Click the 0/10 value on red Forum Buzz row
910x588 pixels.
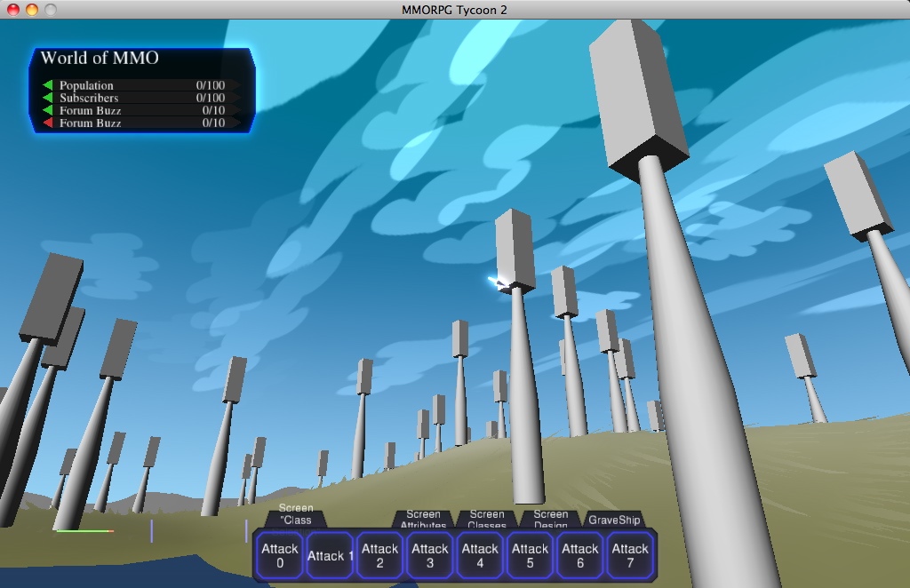click(213, 123)
